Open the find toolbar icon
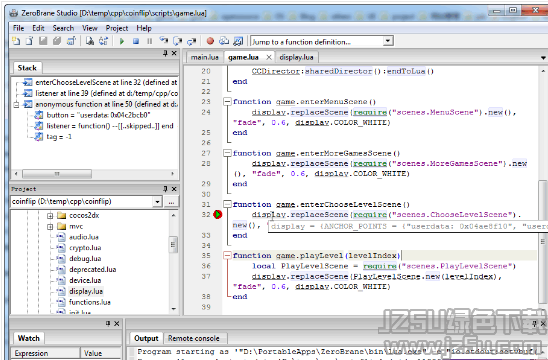 (90, 41)
